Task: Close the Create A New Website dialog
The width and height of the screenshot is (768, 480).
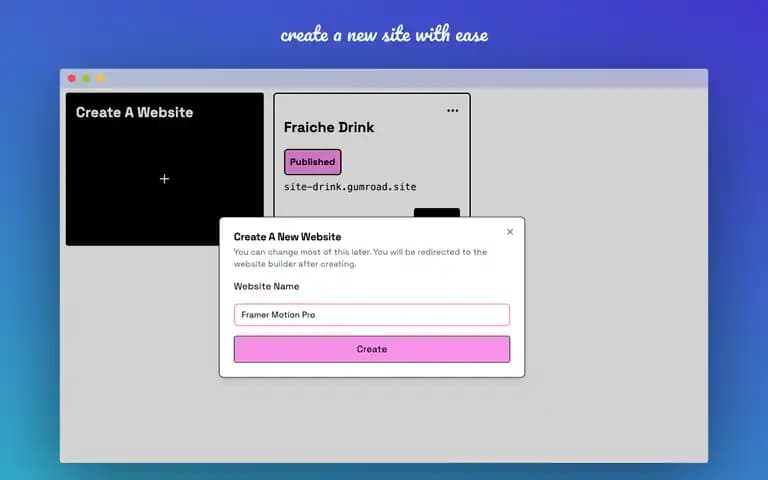Action: point(510,232)
